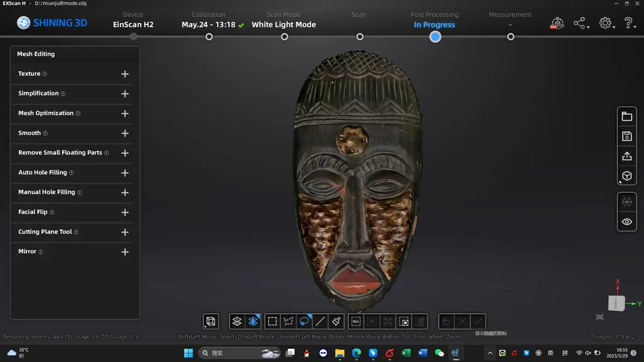Open the Mirror editing option

coord(125,252)
